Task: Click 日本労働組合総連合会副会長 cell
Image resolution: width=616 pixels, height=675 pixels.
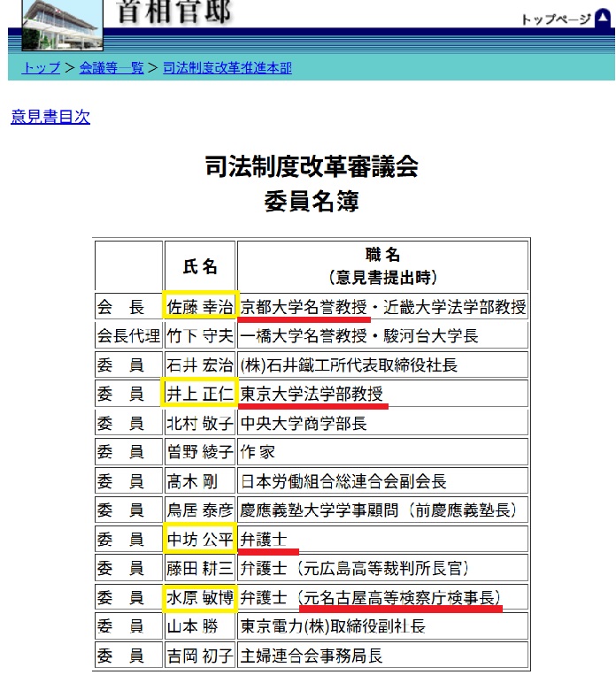Action: [382, 481]
